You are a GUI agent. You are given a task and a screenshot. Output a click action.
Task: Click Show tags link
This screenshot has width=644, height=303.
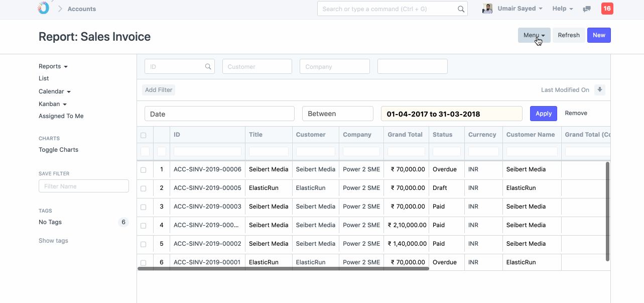(53, 241)
